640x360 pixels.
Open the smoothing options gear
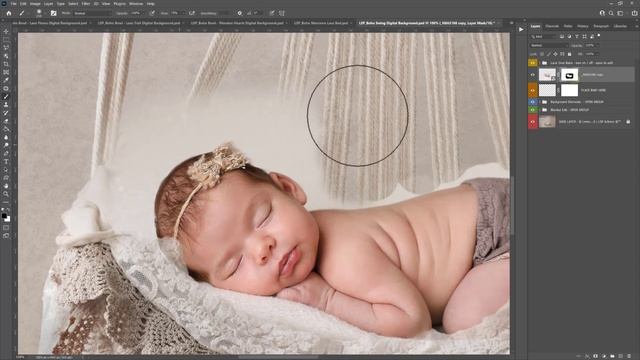[240, 13]
